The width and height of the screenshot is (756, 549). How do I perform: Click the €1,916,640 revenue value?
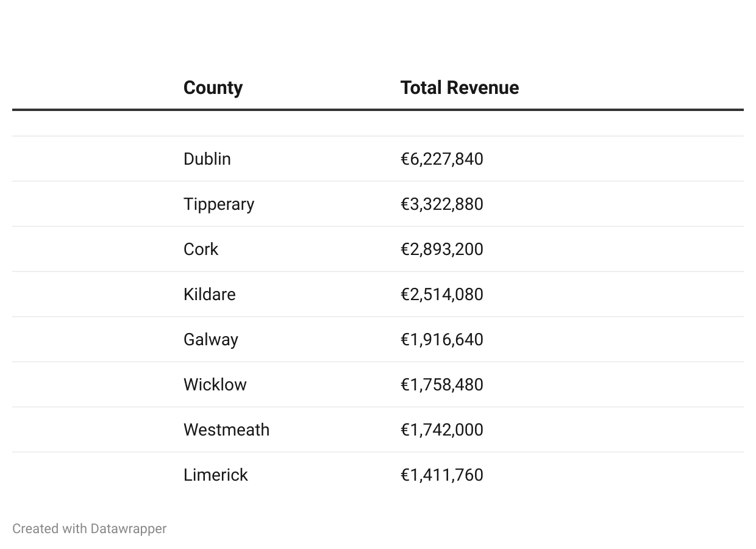pyautogui.click(x=441, y=340)
